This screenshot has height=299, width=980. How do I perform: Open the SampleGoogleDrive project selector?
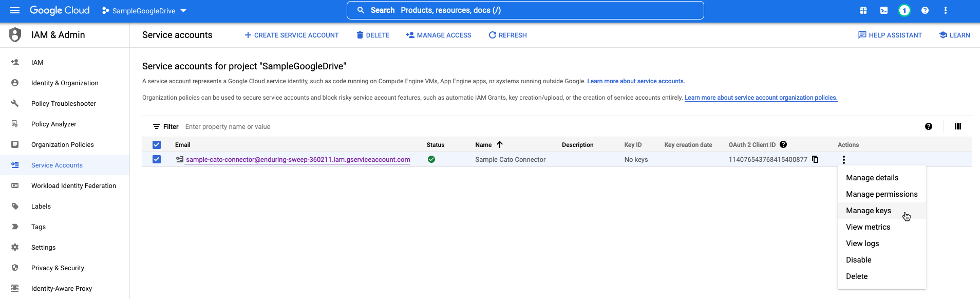click(x=144, y=11)
